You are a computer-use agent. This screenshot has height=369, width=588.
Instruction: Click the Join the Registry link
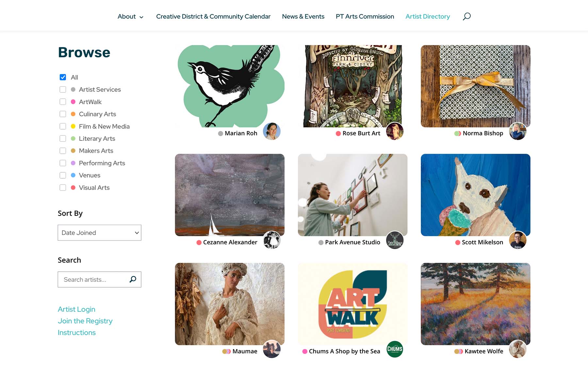pos(85,321)
